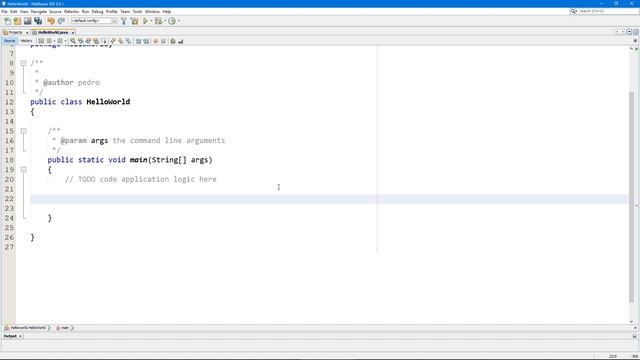This screenshot has height=360, width=640.
Task: Open the Run Project dropdown arrow
Action: 151,21
